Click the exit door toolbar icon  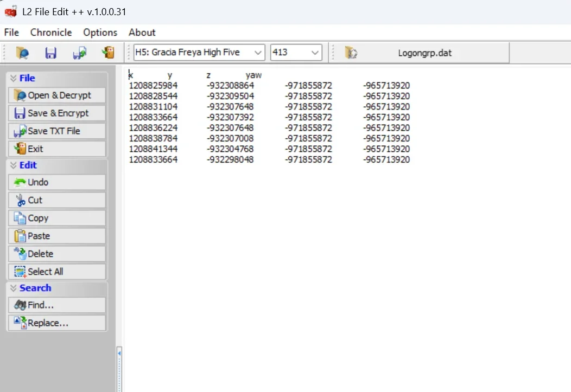click(x=108, y=53)
